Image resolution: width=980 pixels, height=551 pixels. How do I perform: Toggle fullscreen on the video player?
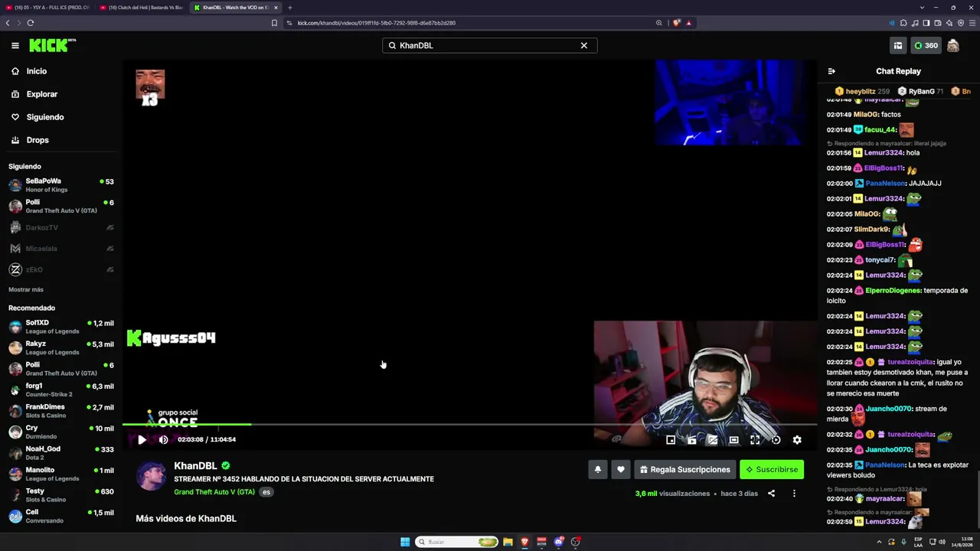(x=755, y=439)
